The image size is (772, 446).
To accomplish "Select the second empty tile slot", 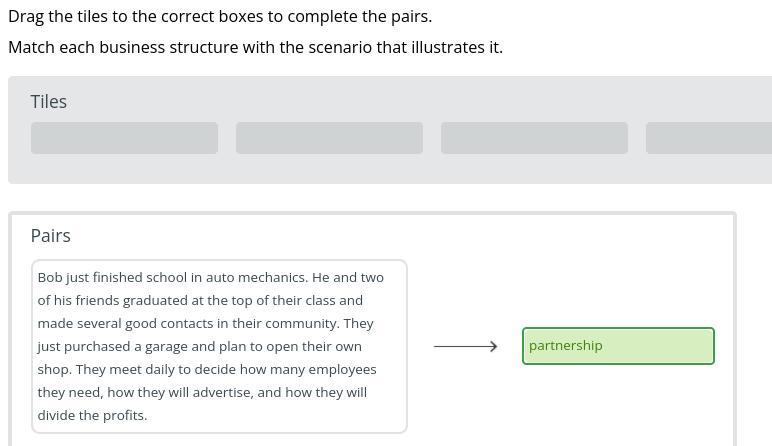I will [x=329, y=138].
